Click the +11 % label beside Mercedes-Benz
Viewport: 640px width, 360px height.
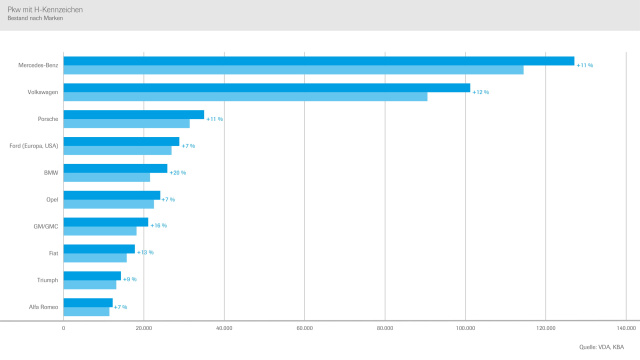[584, 65]
